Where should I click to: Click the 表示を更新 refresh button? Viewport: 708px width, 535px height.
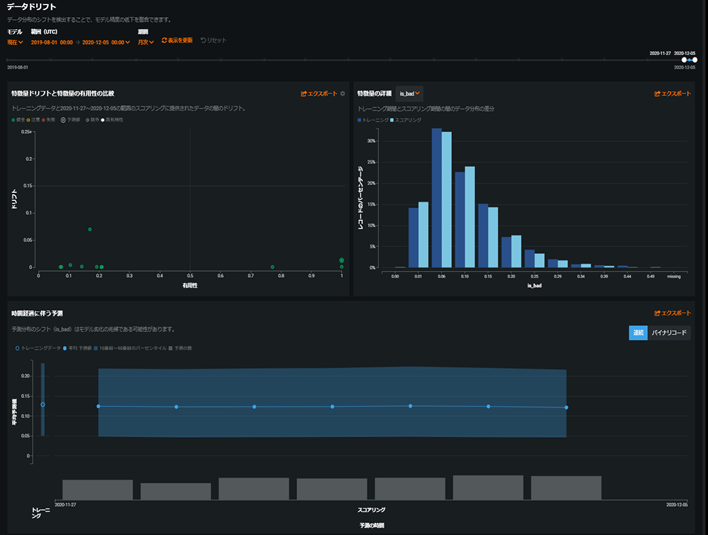point(177,40)
